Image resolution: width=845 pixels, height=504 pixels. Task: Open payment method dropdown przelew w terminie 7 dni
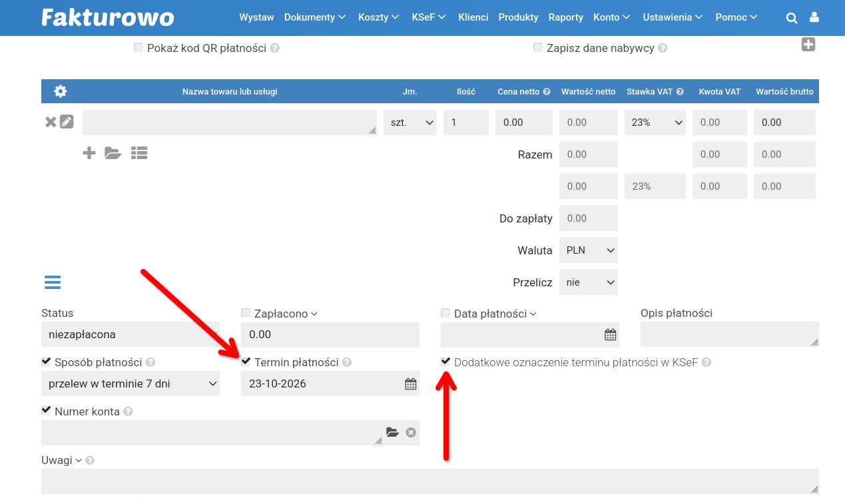[x=131, y=383]
